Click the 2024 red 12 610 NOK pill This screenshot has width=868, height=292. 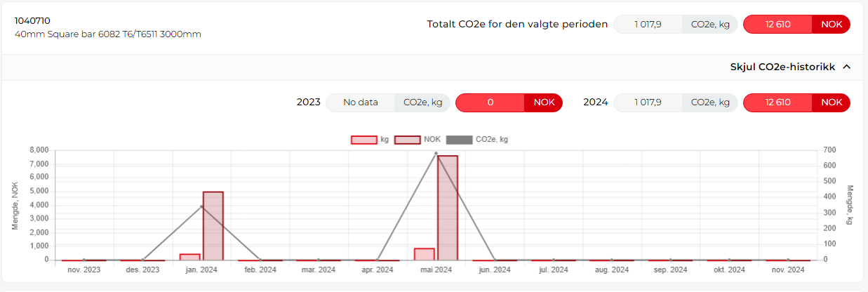[778, 102]
